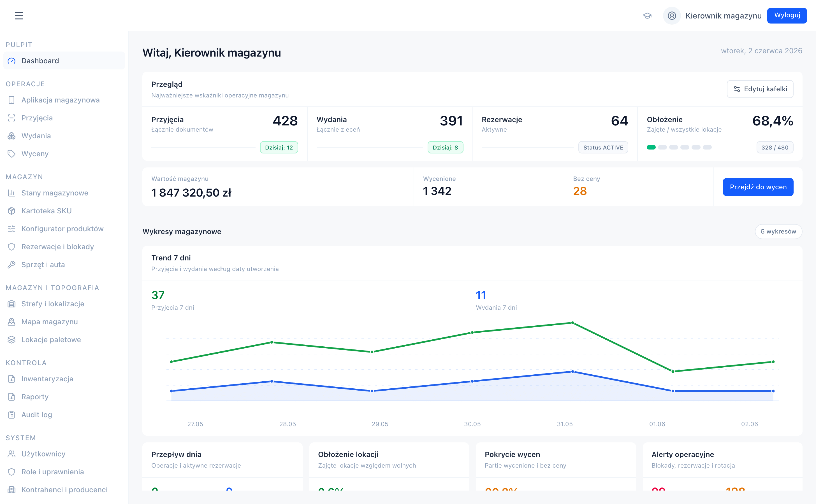Click the Lokacje paletowe layers icon
Screen dimensions: 816x504
[x=12, y=340]
